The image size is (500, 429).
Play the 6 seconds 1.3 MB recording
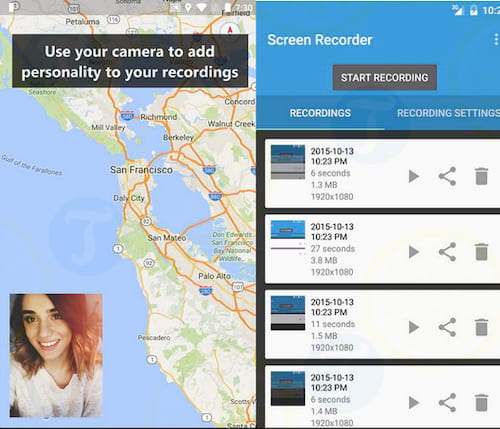tap(414, 176)
